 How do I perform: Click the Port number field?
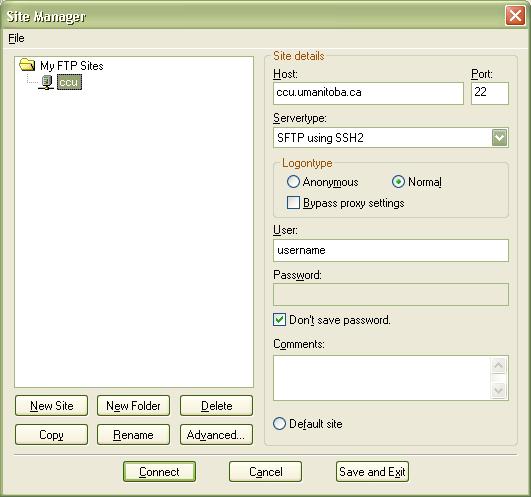[x=490, y=93]
